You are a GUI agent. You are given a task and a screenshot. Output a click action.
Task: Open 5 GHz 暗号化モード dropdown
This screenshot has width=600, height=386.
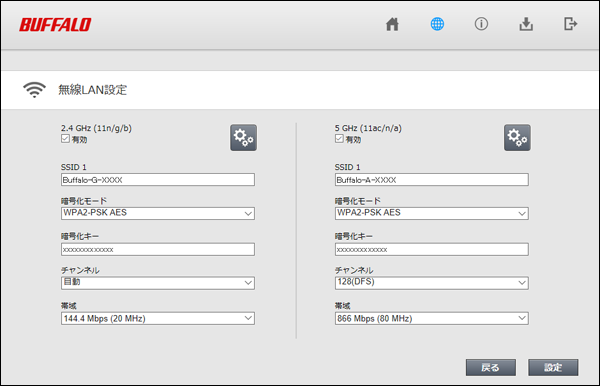(x=432, y=213)
